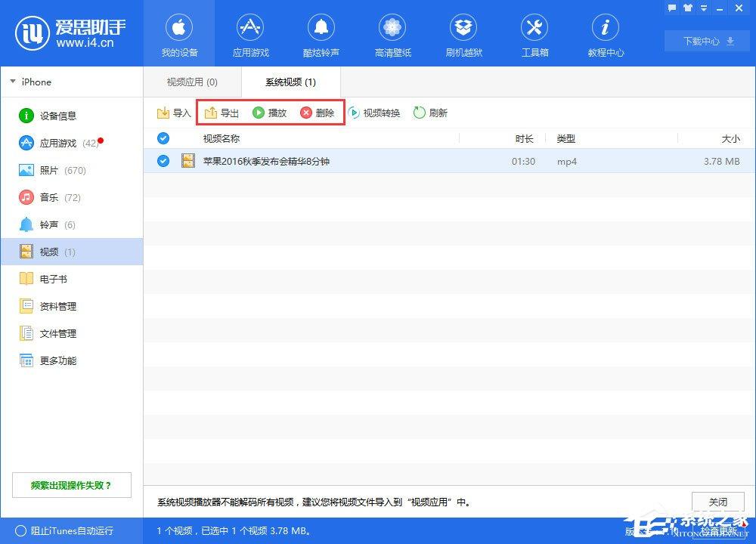Open the 下载中心 download center
This screenshot has height=544, width=756.
pos(705,42)
